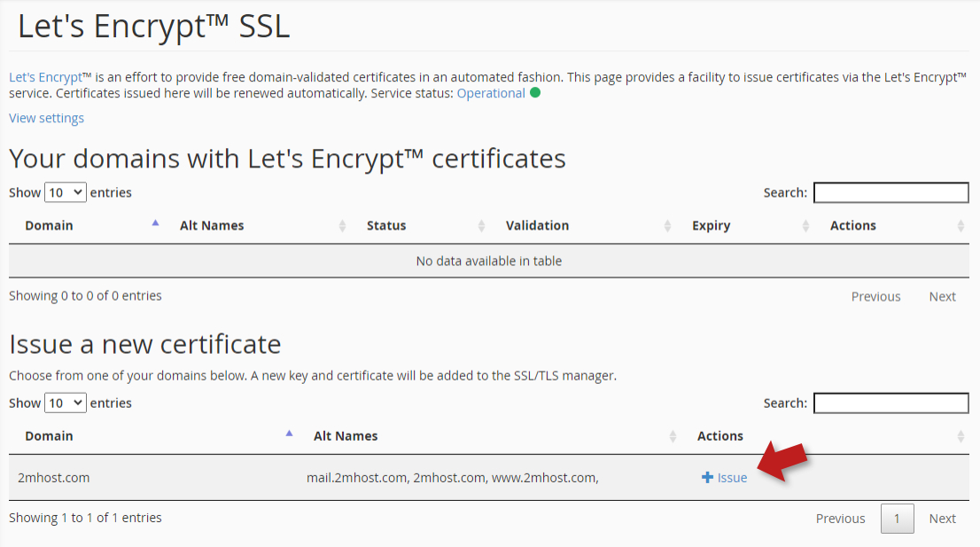Sort certificates table by Expiry column
The image size is (980, 547).
pyautogui.click(x=711, y=225)
